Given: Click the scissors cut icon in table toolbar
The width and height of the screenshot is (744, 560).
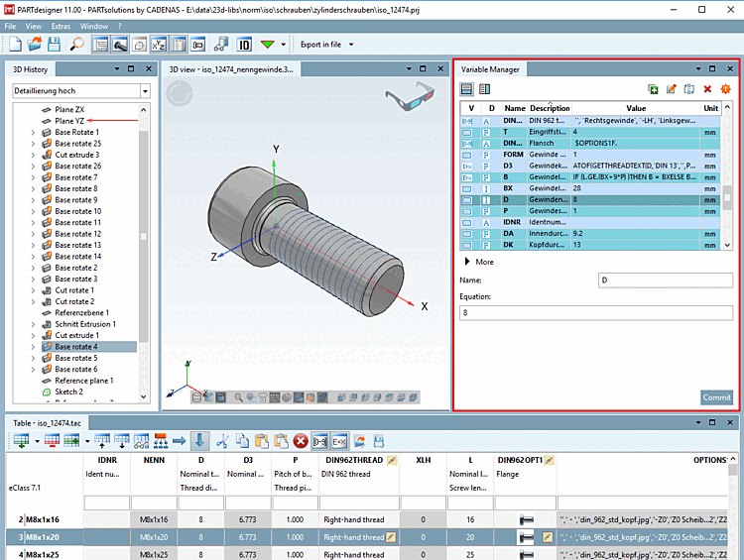Looking at the screenshot, I should 222,440.
